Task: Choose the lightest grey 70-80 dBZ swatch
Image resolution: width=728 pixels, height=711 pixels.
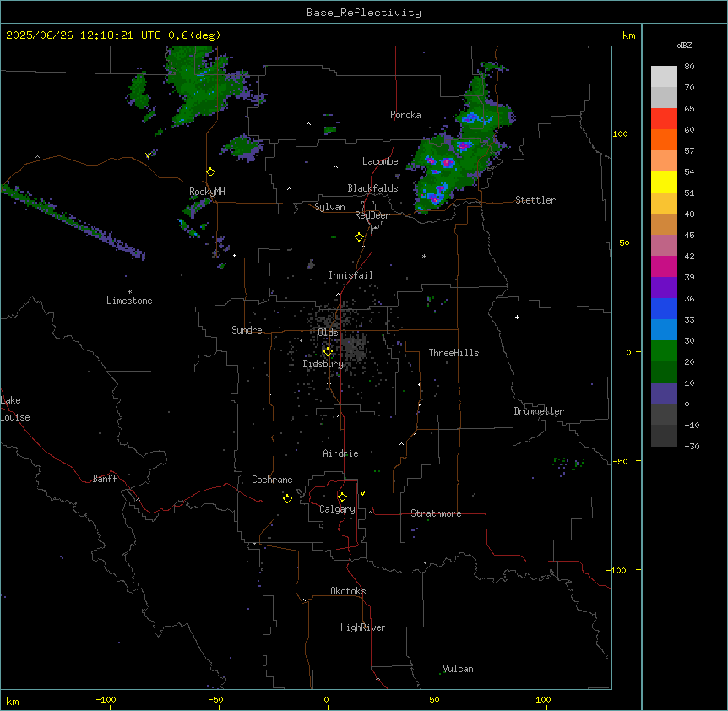Action: 664,77
